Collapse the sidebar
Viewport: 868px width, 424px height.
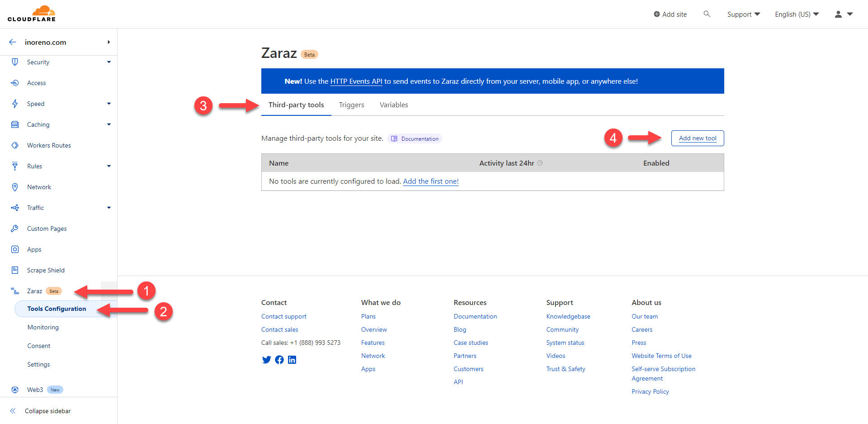pyautogui.click(x=47, y=411)
